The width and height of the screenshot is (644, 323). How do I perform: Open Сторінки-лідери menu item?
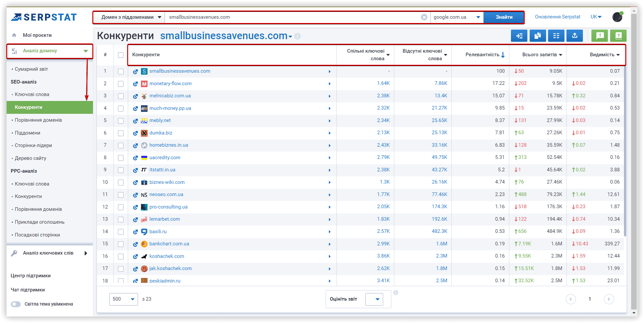pyautogui.click(x=33, y=145)
